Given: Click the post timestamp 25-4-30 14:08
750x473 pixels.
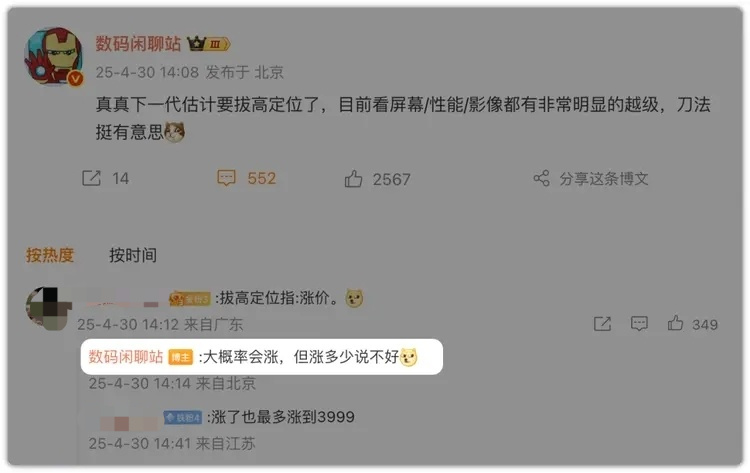Looking at the screenshot, I should point(147,72).
